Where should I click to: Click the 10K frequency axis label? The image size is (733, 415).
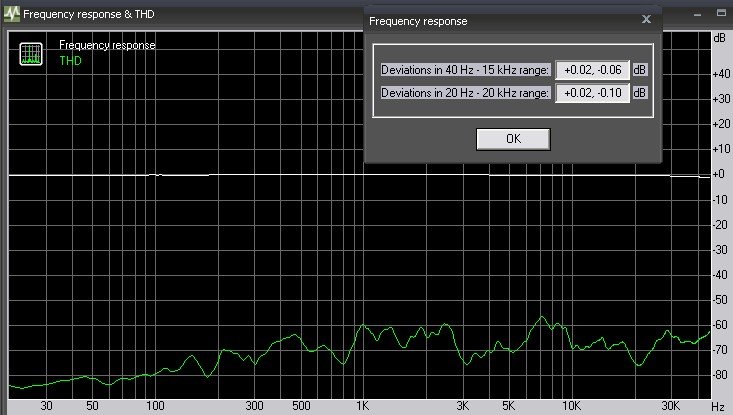[571, 406]
